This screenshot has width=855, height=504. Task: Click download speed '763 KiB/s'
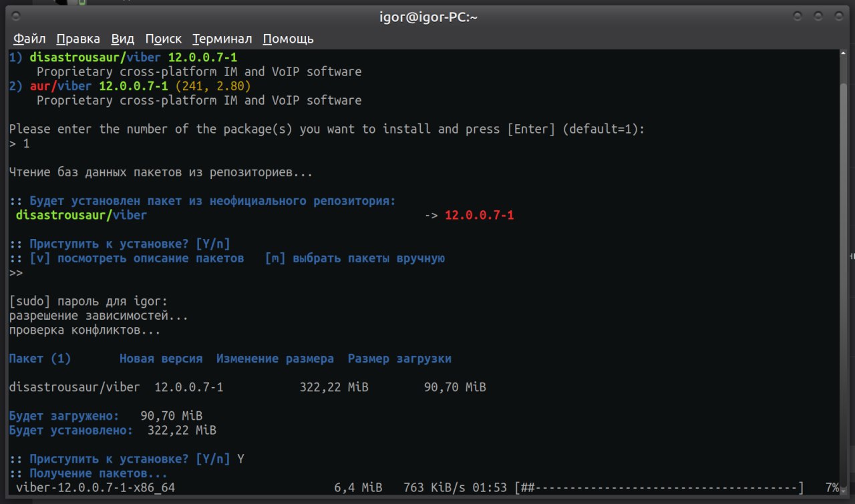click(434, 488)
